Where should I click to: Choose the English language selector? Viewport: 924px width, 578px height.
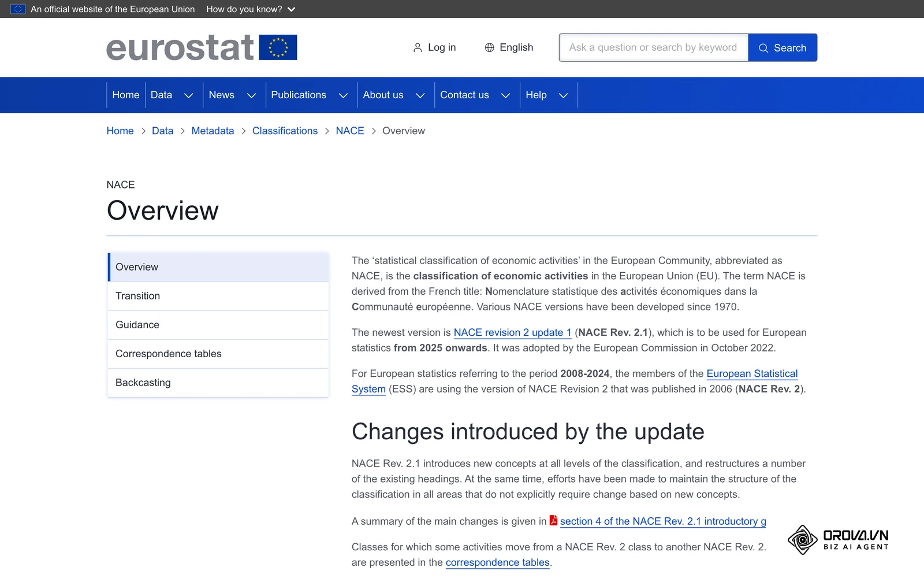point(509,48)
